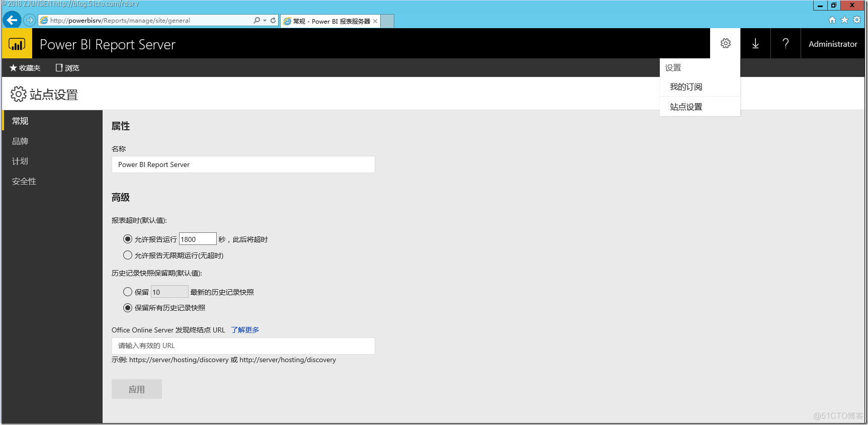
Task: Select 保留所有历史记录快照 radio button
Action: pyautogui.click(x=128, y=307)
